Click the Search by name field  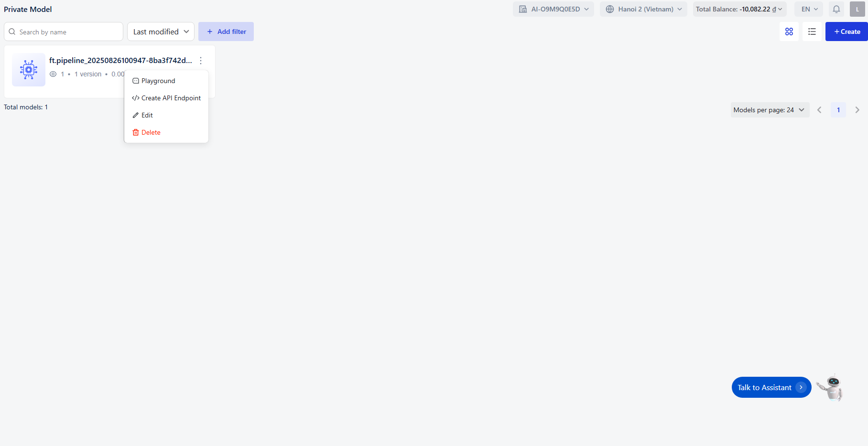tap(67, 32)
